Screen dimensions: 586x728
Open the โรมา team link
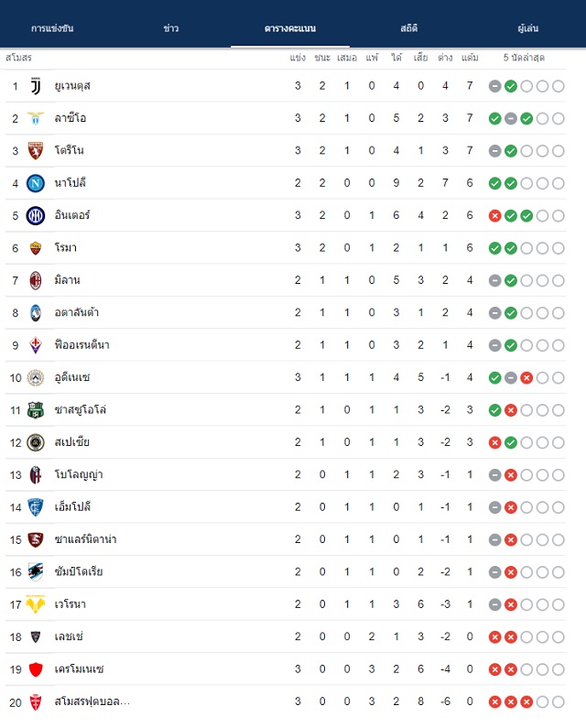point(66,248)
